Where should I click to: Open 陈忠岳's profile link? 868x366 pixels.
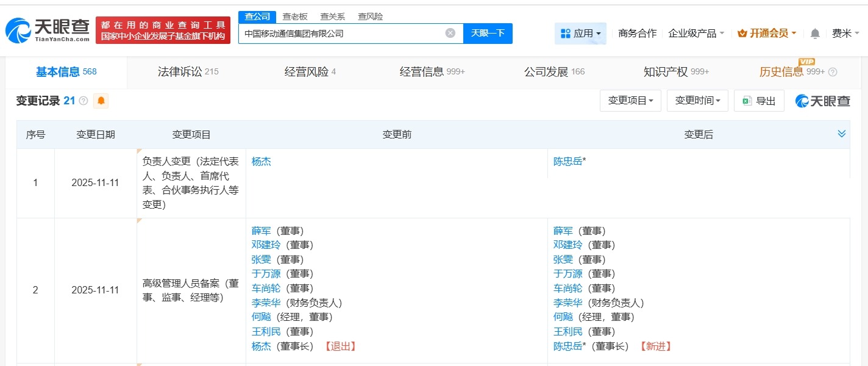click(x=567, y=162)
